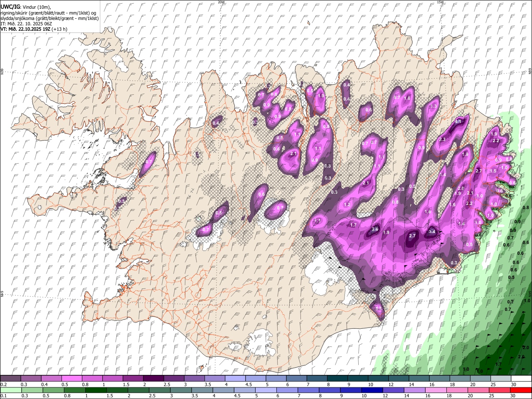Pick the dark teal swatch between 8 and 9, upper legend
Viewport: 532px width, 399px height.
pos(337,378)
